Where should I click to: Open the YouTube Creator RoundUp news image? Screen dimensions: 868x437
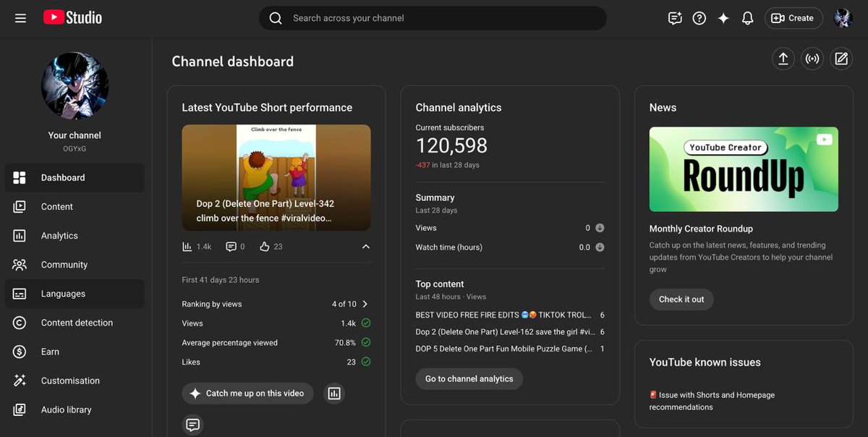[744, 169]
